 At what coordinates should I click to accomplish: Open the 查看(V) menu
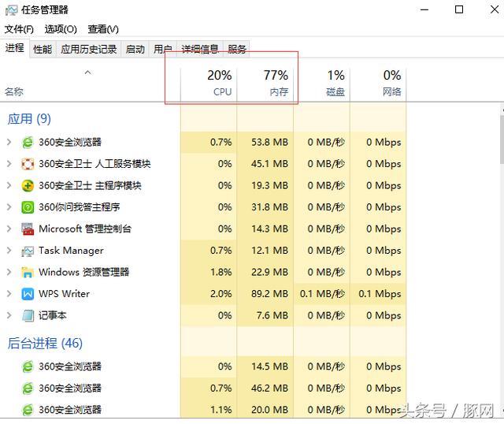[103, 29]
